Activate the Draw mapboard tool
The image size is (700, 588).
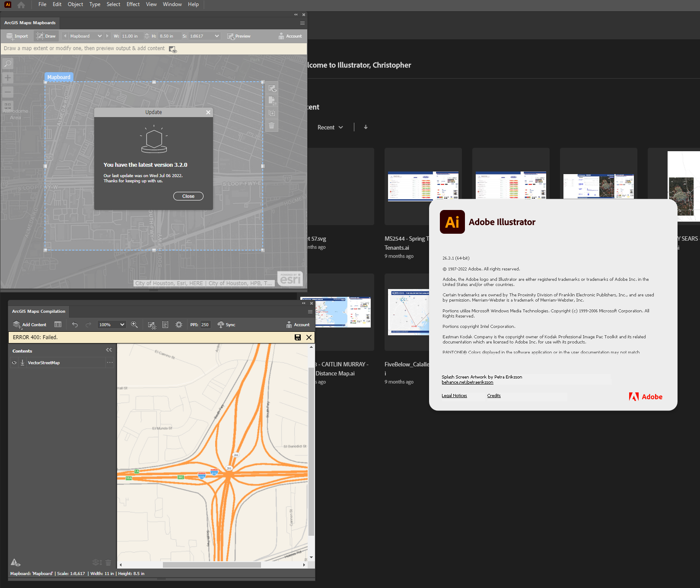click(46, 36)
